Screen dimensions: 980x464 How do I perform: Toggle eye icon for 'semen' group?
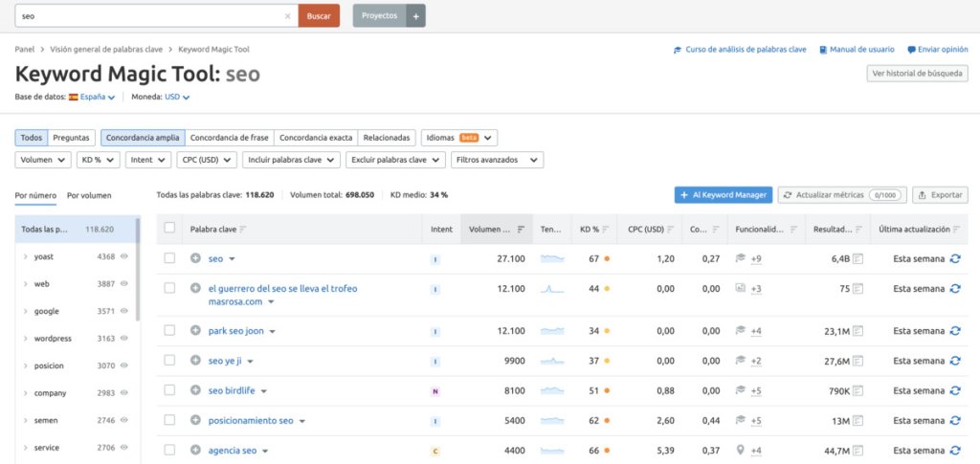(123, 420)
